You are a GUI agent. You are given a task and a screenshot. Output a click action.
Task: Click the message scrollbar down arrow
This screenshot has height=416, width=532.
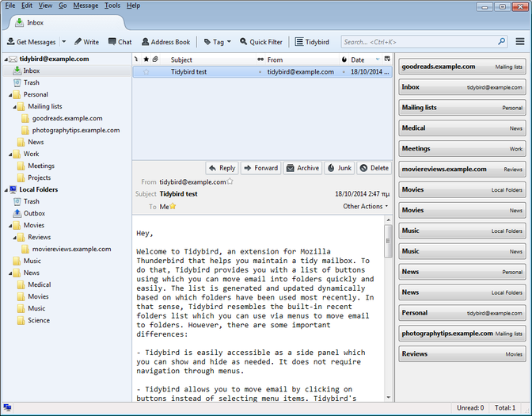(388, 397)
